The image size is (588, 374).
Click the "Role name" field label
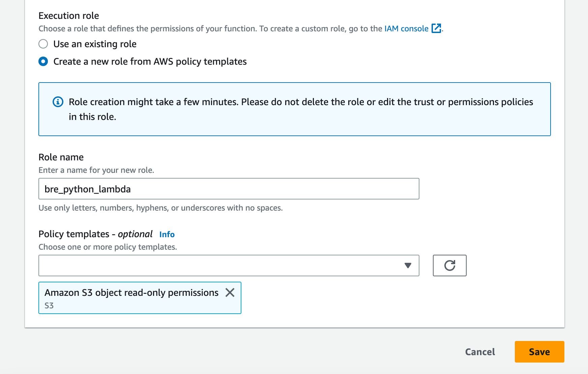pos(61,157)
